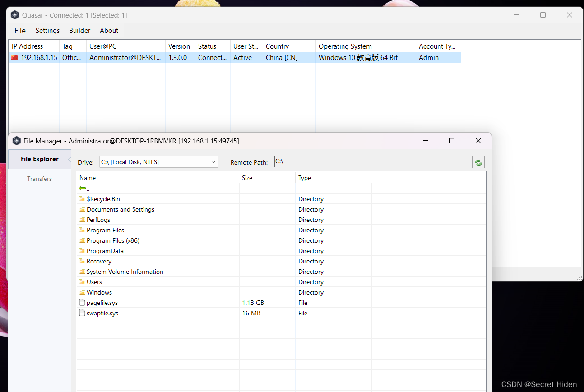Click the swapfile.sys file icon

(x=82, y=313)
